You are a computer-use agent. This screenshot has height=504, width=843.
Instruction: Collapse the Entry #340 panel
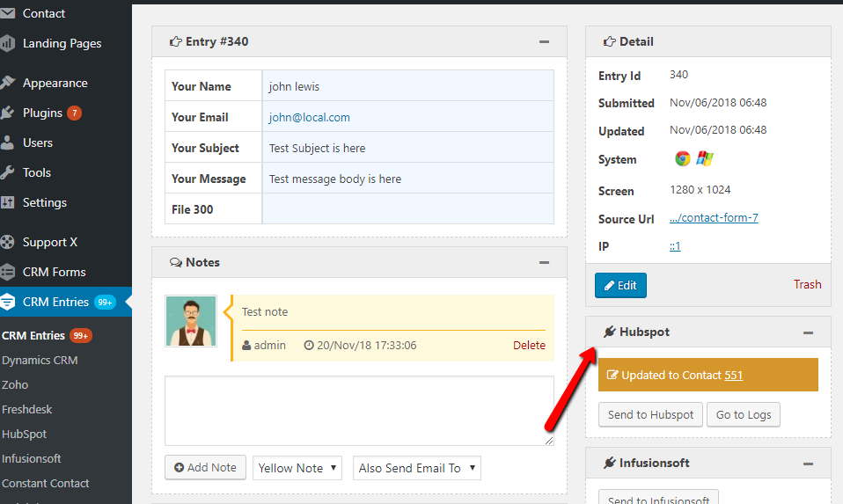(544, 42)
